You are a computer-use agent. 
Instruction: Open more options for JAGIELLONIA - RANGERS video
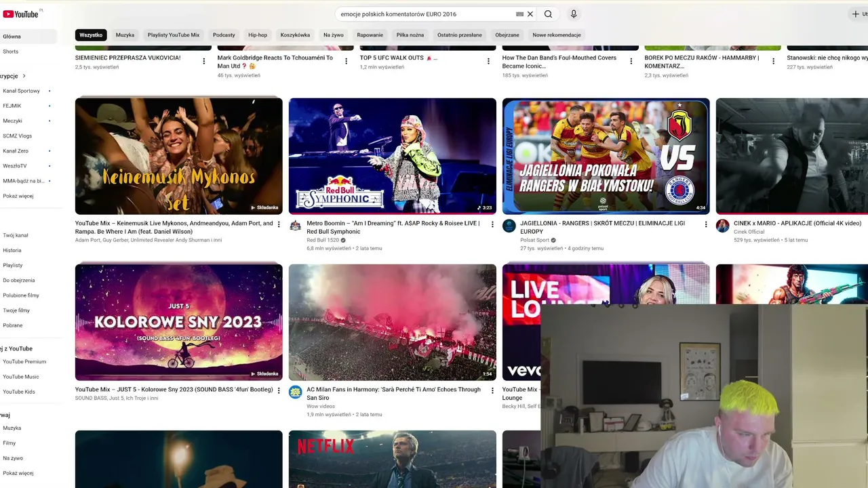click(706, 224)
